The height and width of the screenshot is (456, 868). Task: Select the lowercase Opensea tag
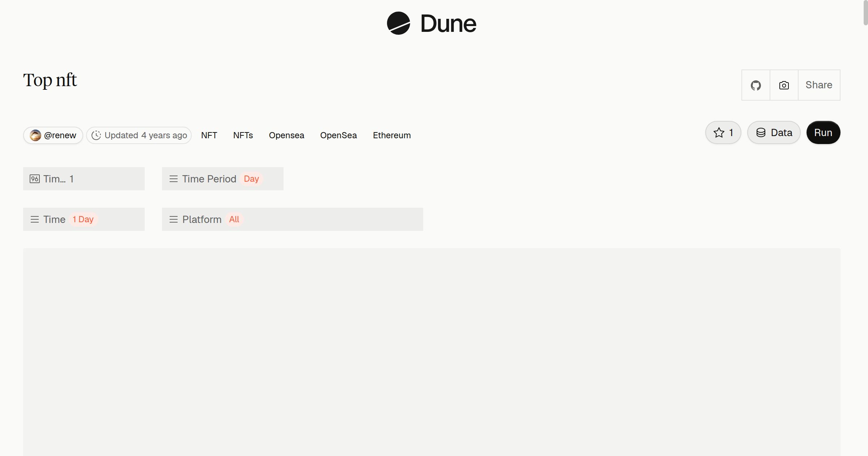pos(286,135)
